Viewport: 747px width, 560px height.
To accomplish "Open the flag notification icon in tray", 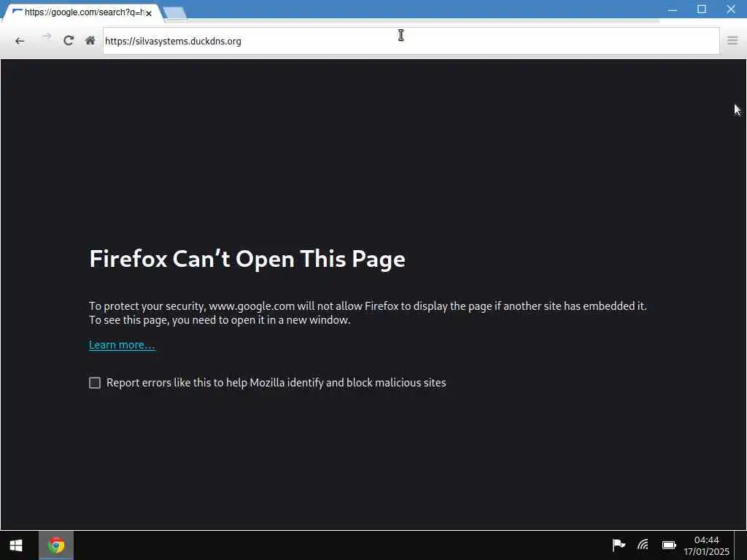I will [x=619, y=545].
